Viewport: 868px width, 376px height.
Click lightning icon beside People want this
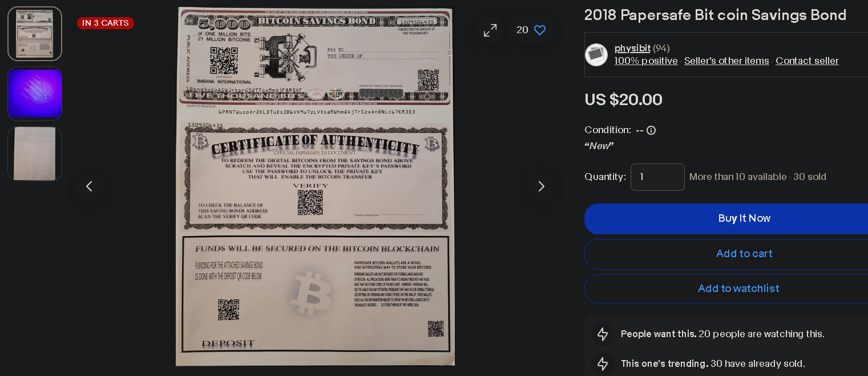(603, 334)
